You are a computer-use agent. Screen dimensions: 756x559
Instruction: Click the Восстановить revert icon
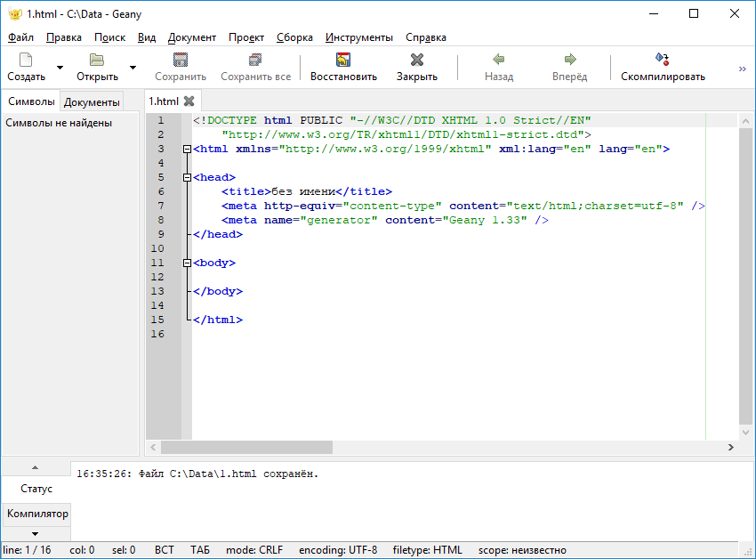[x=343, y=60]
